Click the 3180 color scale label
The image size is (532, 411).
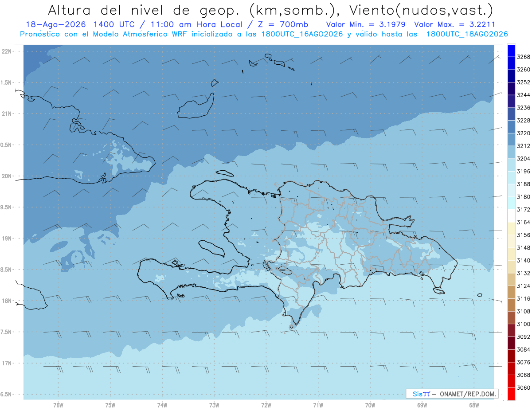tap(524, 197)
